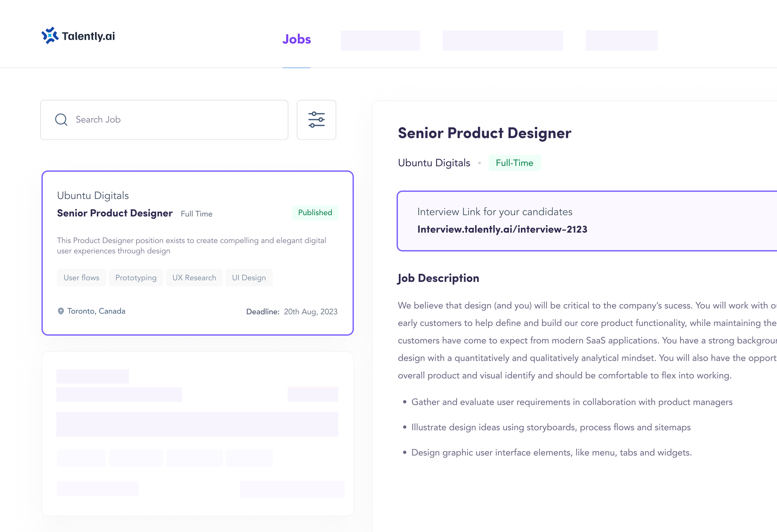Switch to the Jobs tab
777x532 pixels.
point(297,39)
